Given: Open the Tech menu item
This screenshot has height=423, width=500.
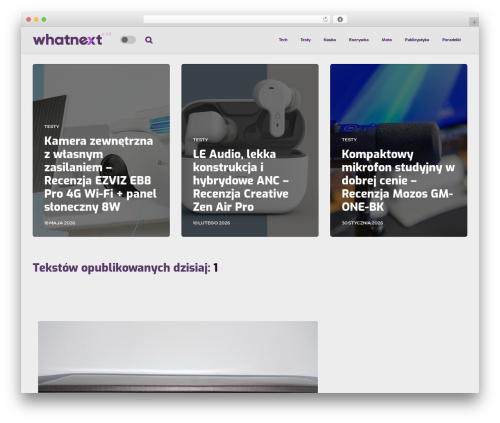Looking at the screenshot, I should pos(283,40).
